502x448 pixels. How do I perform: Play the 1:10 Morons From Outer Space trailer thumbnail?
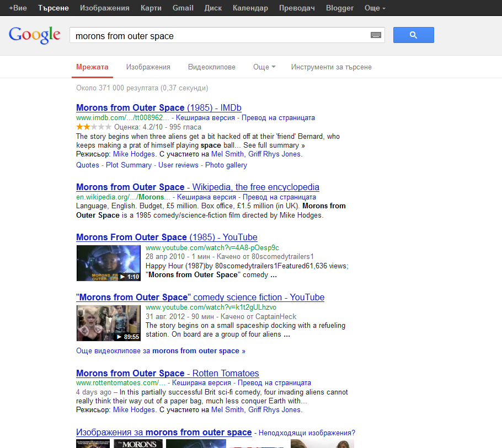pos(109,263)
